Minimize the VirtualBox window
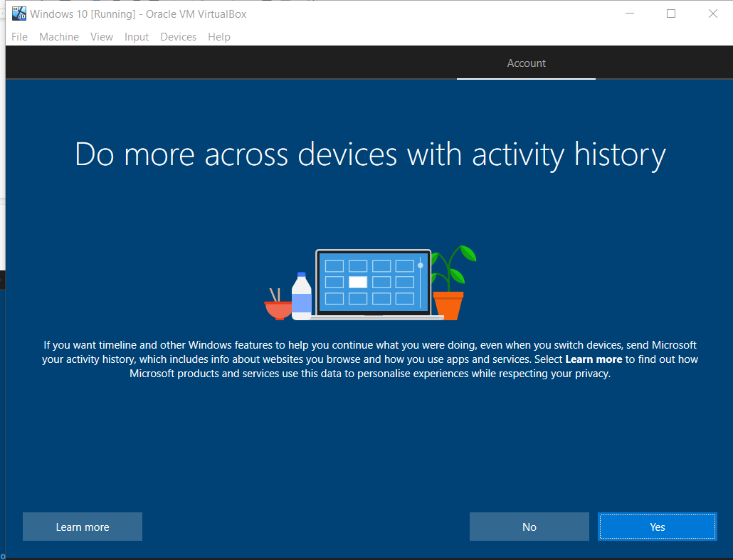733x560 pixels. pyautogui.click(x=630, y=14)
